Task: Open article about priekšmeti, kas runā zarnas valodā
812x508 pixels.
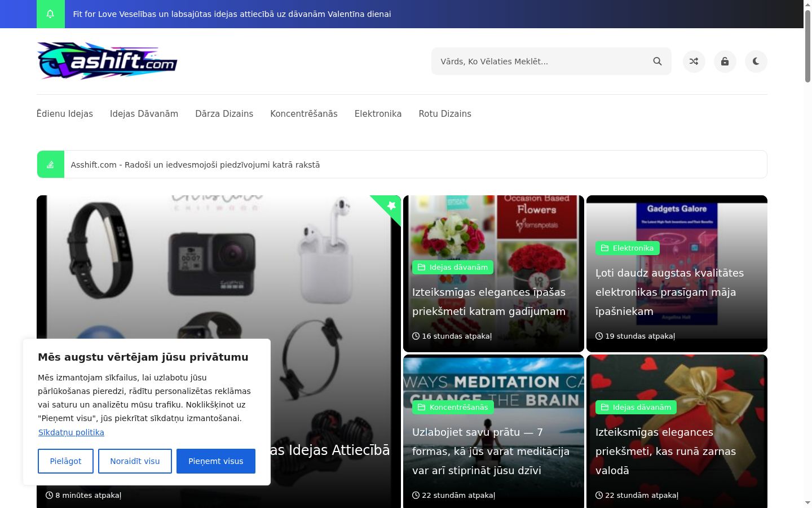Action: click(x=665, y=451)
